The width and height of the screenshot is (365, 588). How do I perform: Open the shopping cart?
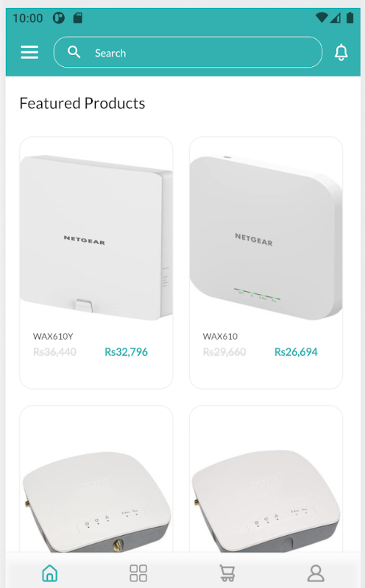tap(227, 573)
